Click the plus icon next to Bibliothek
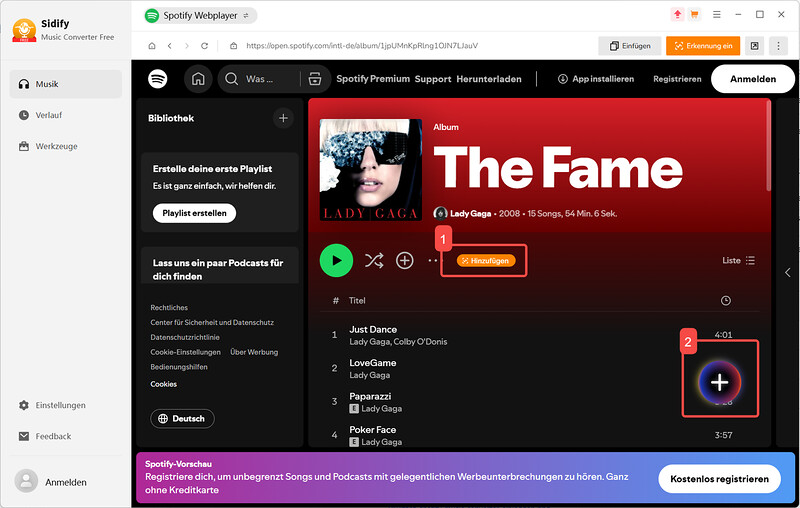Image resolution: width=800 pixels, height=508 pixels. (x=283, y=118)
